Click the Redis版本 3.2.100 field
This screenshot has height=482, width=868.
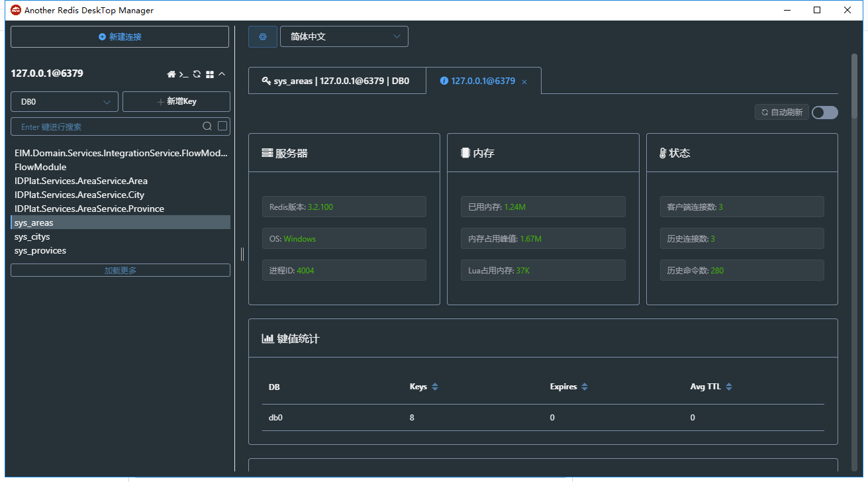(344, 207)
